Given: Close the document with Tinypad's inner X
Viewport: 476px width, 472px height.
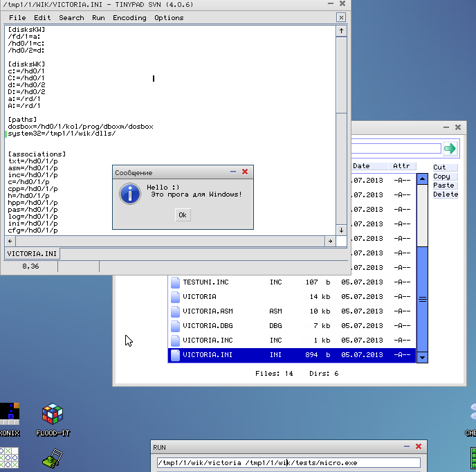Looking at the screenshot, I should coord(341,17).
